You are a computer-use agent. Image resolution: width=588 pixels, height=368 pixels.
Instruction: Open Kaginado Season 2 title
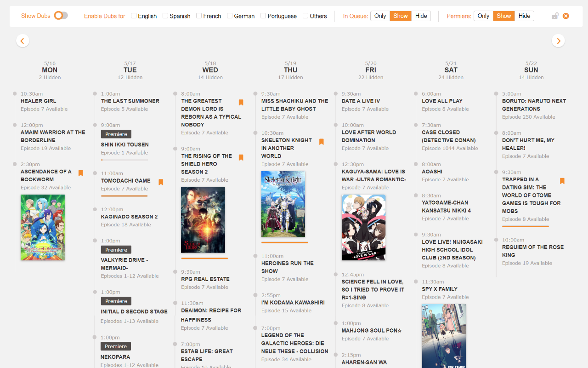[x=129, y=217]
